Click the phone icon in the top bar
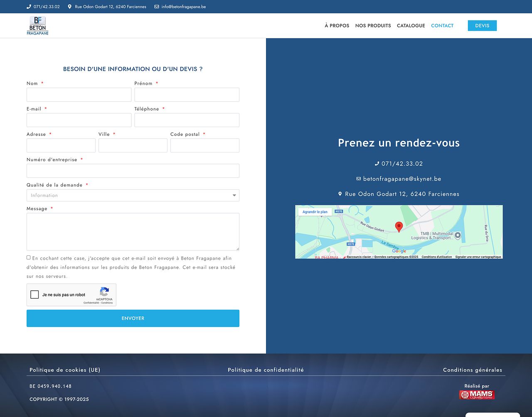The height and width of the screenshot is (417, 532). pos(28,7)
